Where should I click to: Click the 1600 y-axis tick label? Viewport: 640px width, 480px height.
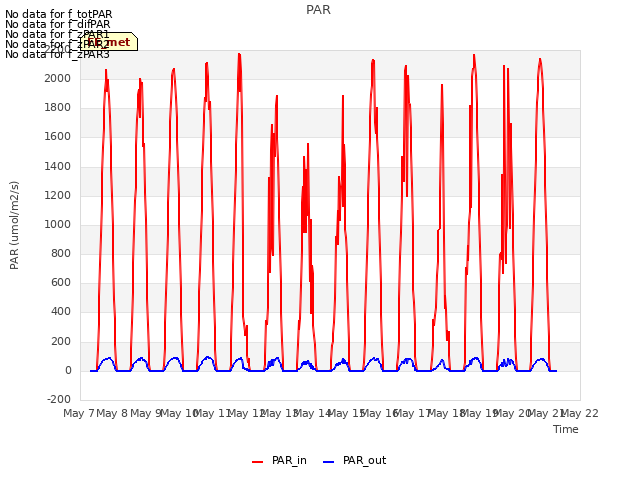coord(58,137)
